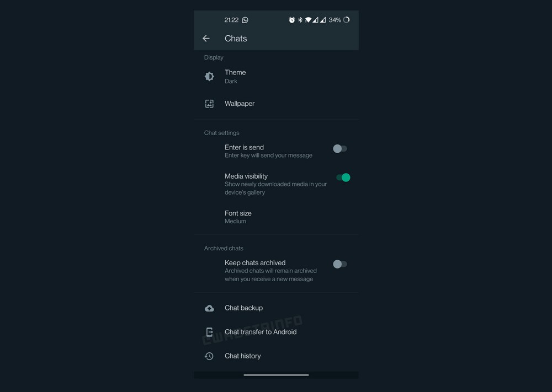Tap the home gesture bar at bottom
The height and width of the screenshot is (392, 552).
[276, 375]
